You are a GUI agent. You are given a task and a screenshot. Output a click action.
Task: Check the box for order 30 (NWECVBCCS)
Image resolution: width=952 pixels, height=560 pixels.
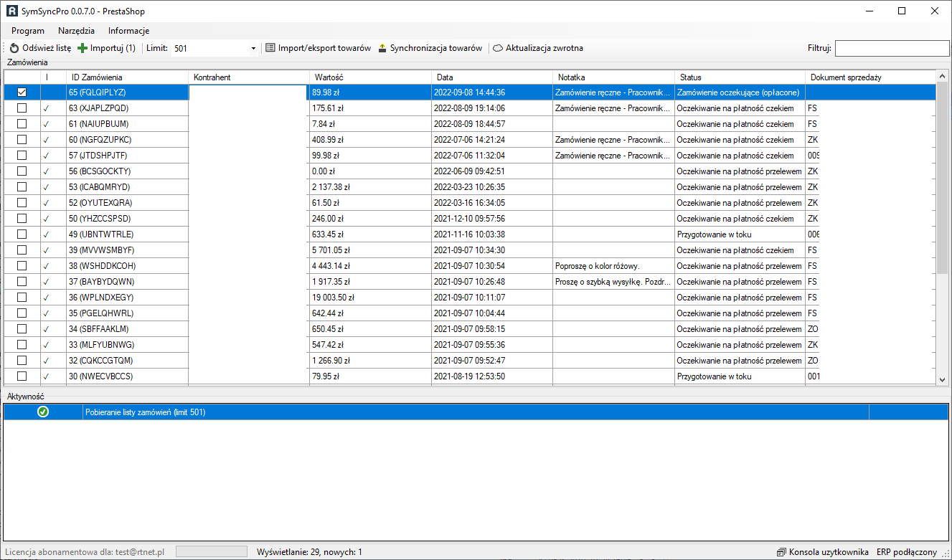[x=22, y=376]
